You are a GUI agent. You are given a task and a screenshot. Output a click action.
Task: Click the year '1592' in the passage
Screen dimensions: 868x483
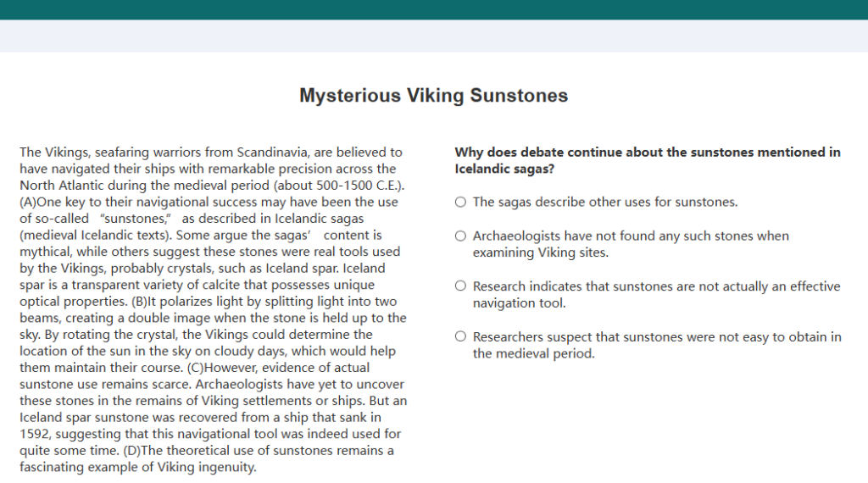(35, 435)
